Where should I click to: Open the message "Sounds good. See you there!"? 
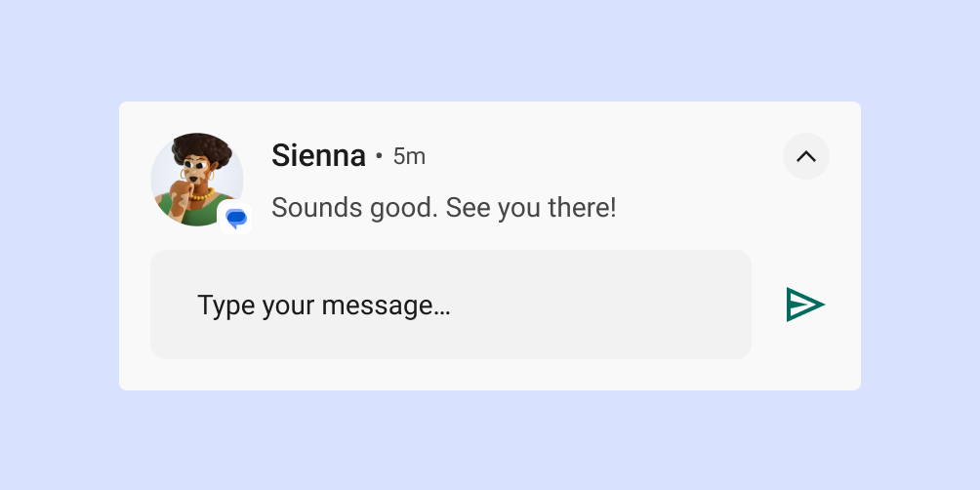click(x=443, y=208)
